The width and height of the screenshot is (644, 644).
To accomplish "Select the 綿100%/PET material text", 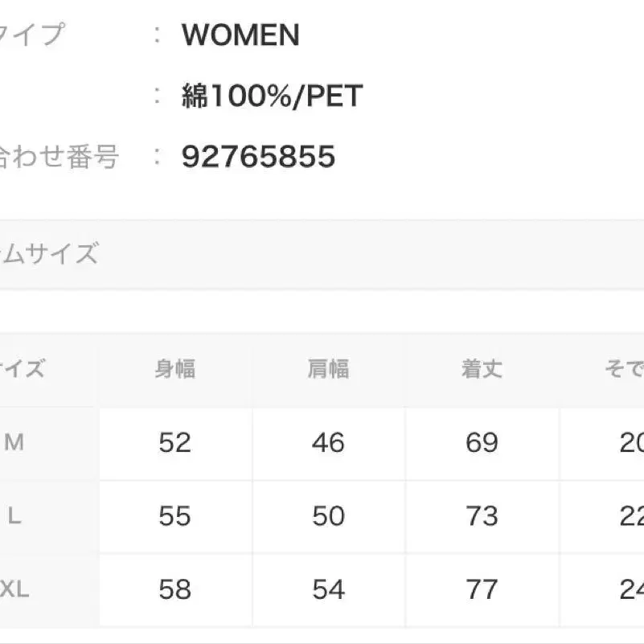I will click(x=272, y=96).
